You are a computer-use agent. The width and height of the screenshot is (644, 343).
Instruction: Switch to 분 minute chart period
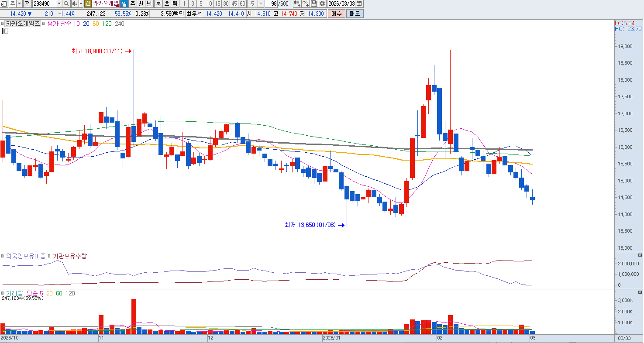pyautogui.click(x=158, y=3)
